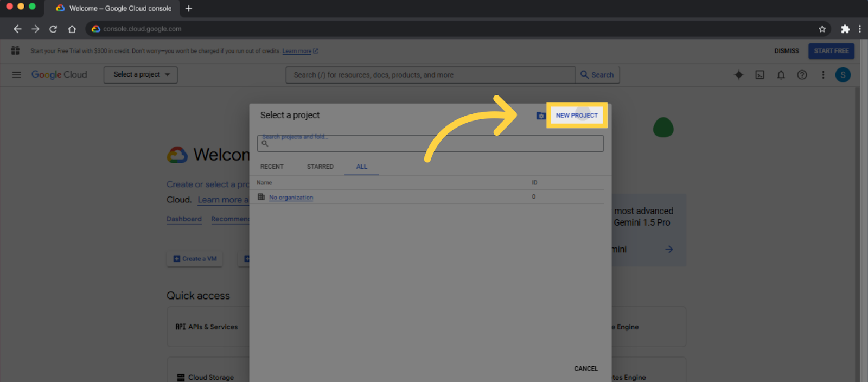Focus the Search projects and folders field
The height and width of the screenshot is (382, 868).
(430, 143)
